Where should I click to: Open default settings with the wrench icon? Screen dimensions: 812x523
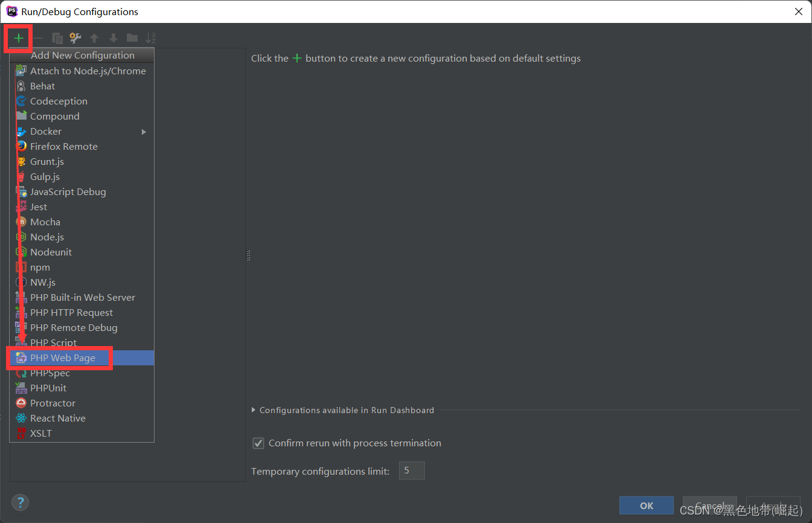point(75,38)
